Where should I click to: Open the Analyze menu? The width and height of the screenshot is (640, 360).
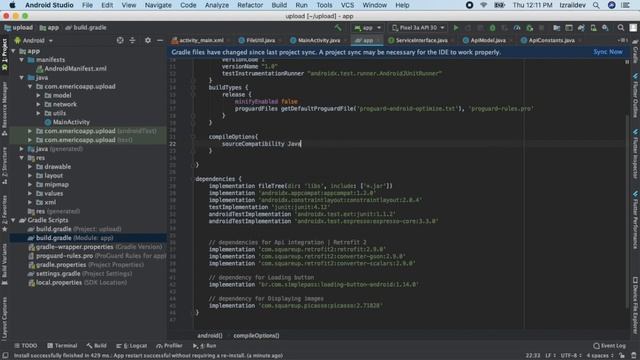217,5
